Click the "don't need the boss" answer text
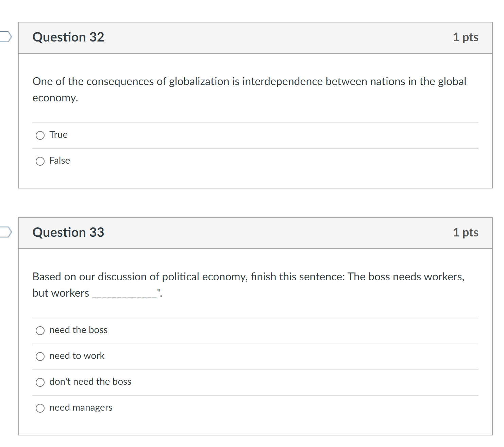Screen dimensions: 504x447 pyautogui.click(x=90, y=382)
